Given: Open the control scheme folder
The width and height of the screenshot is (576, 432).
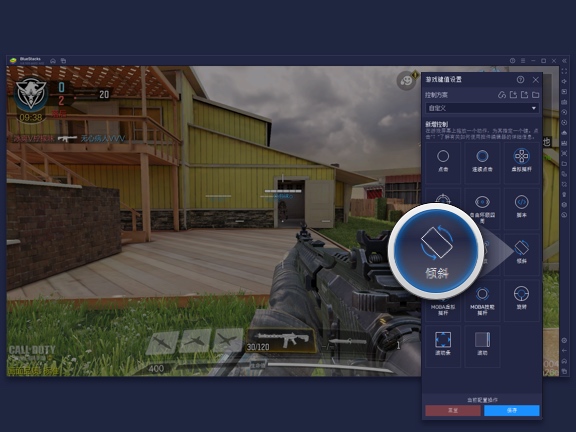Looking at the screenshot, I should pos(536,95).
